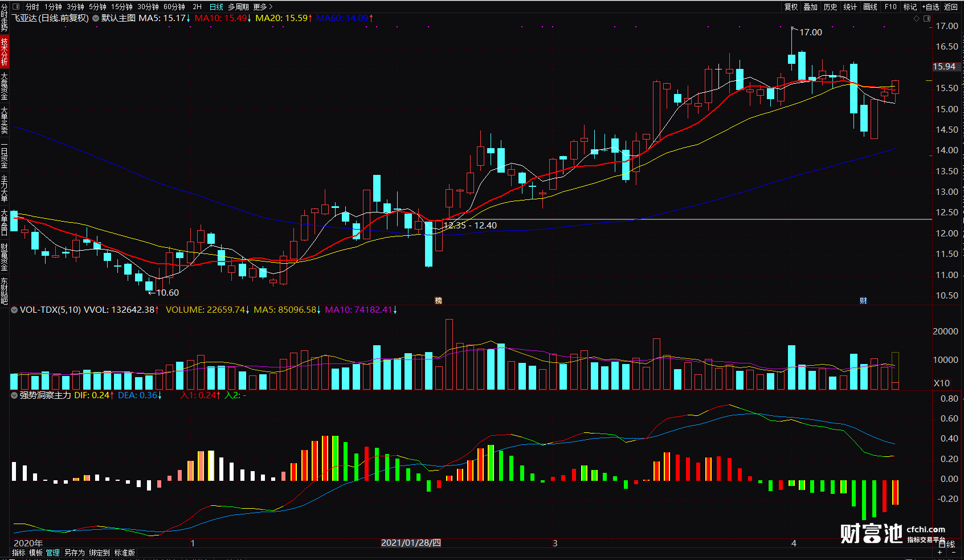Viewport: 964px width, 560px height.
Task: Click the VOLUME: 22659.74 label
Action: pyautogui.click(x=207, y=310)
